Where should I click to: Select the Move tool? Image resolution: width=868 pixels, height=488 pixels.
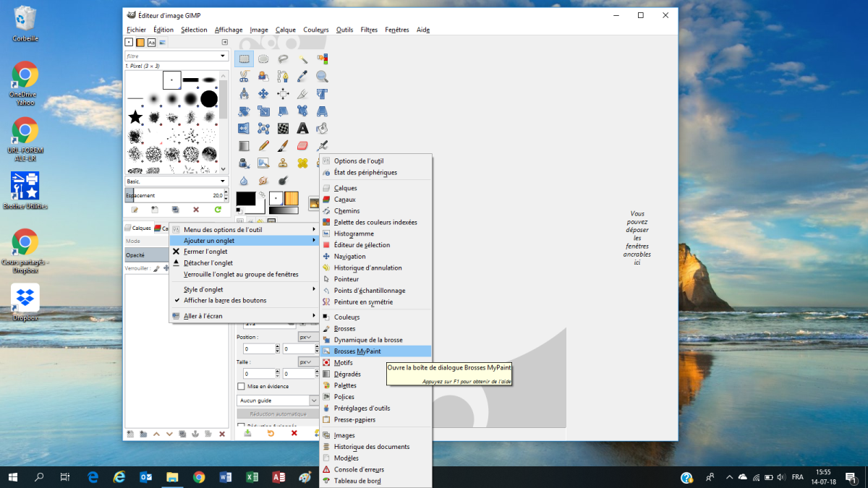[263, 94]
